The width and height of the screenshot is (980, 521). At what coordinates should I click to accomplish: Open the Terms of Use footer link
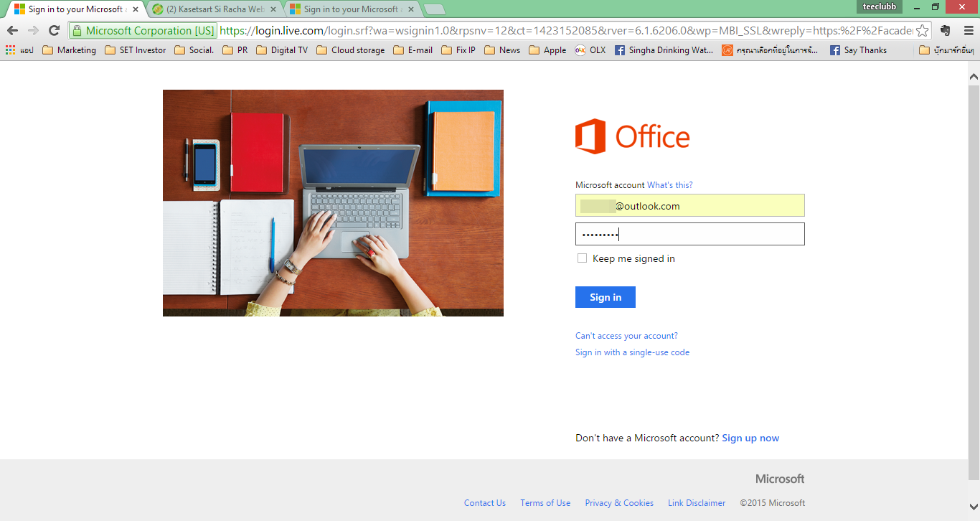(x=545, y=503)
